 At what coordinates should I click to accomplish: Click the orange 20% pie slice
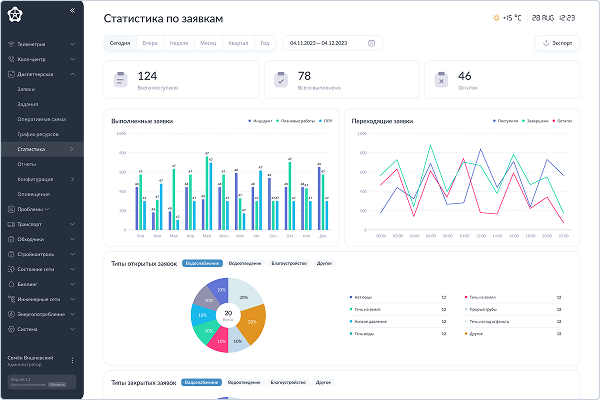tap(253, 322)
